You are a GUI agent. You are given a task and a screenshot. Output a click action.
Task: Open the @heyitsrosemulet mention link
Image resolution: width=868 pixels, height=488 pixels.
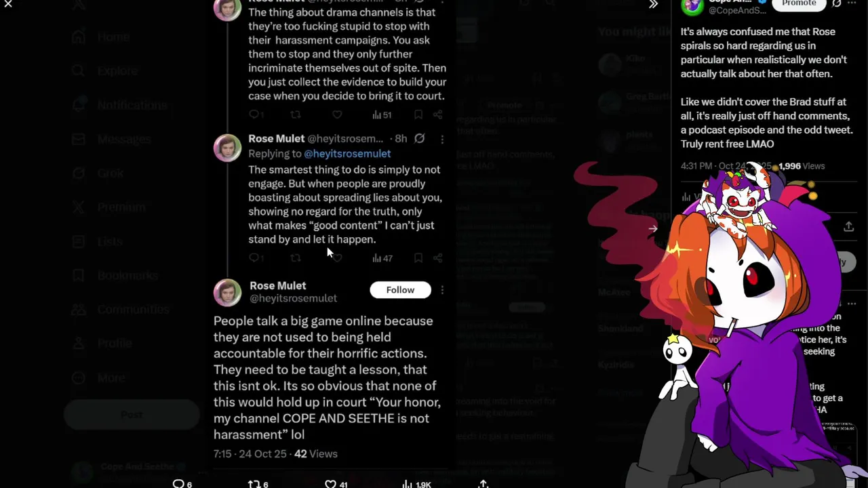[347, 154]
